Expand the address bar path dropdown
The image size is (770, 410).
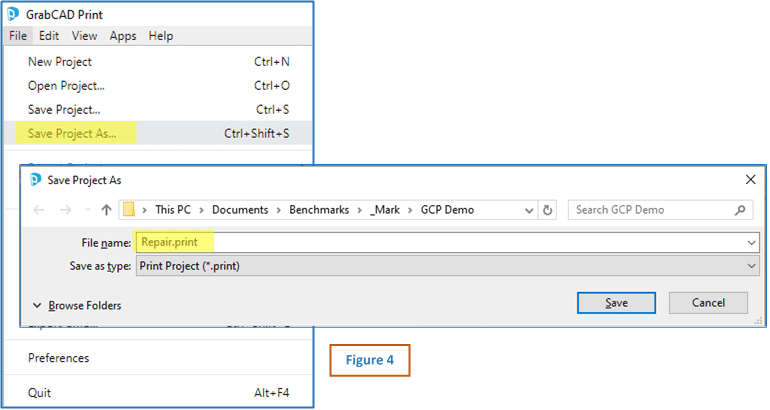527,210
